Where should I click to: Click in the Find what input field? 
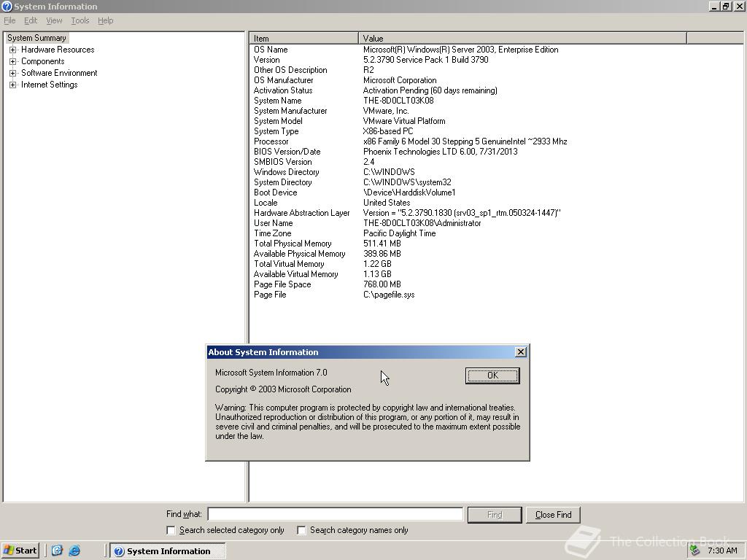pyautogui.click(x=336, y=514)
